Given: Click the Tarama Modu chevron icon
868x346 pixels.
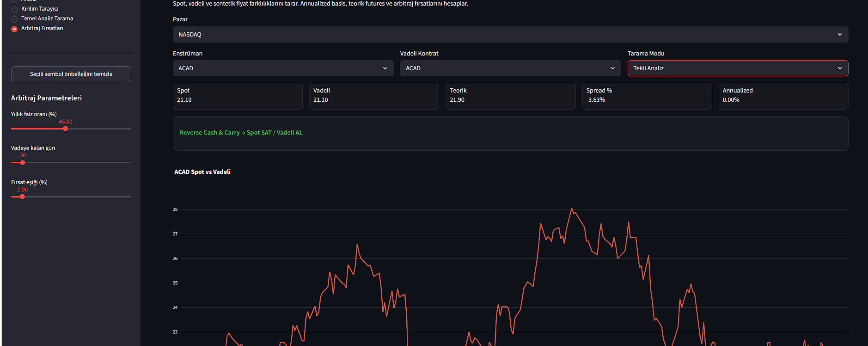Looking at the screenshot, I should (840, 68).
